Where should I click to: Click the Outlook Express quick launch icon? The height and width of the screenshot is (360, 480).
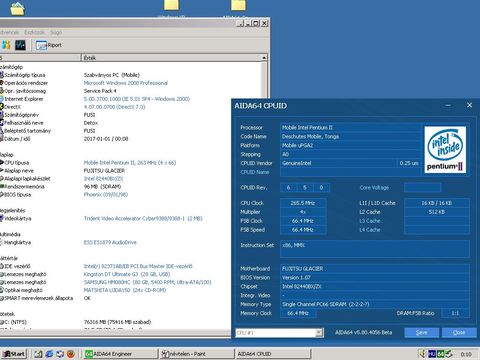pos(60,354)
